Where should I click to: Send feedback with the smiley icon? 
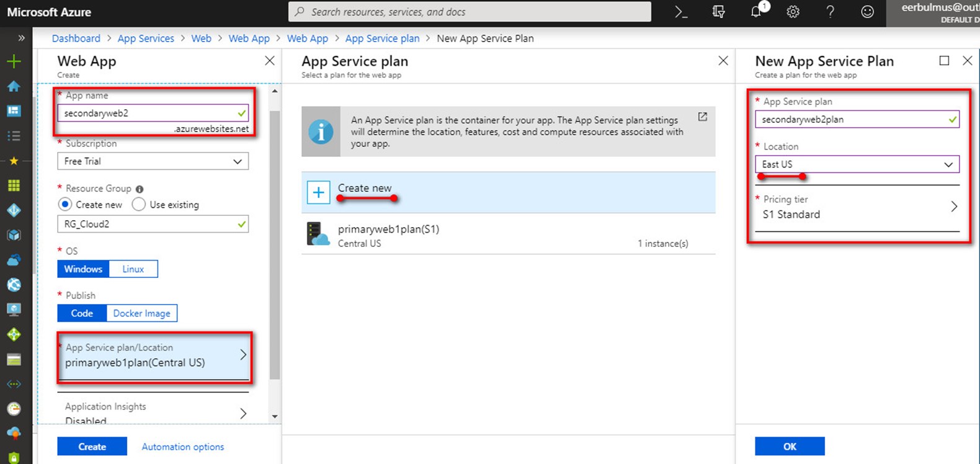867,12
